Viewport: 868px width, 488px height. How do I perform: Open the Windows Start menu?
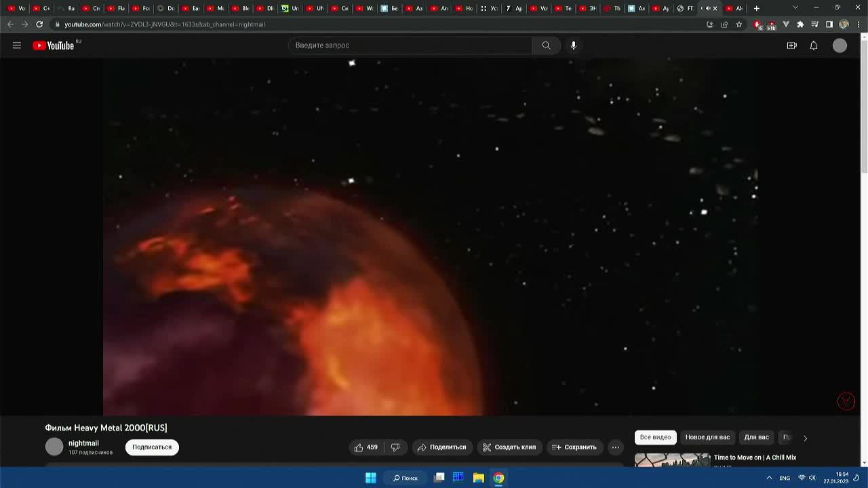click(x=371, y=478)
